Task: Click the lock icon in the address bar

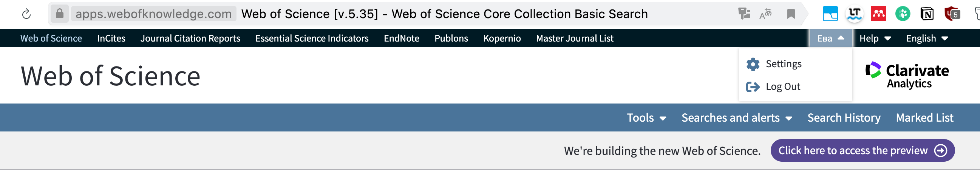Action: pos(59,14)
